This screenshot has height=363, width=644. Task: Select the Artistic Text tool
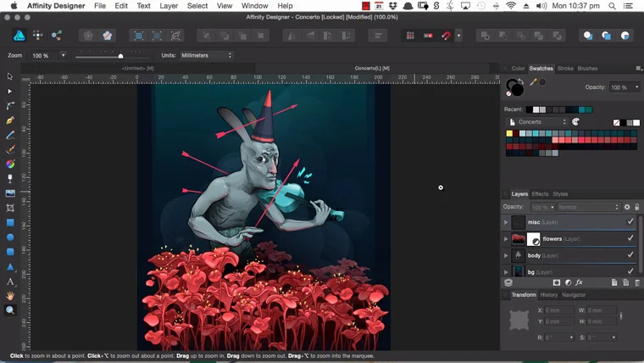[10, 282]
